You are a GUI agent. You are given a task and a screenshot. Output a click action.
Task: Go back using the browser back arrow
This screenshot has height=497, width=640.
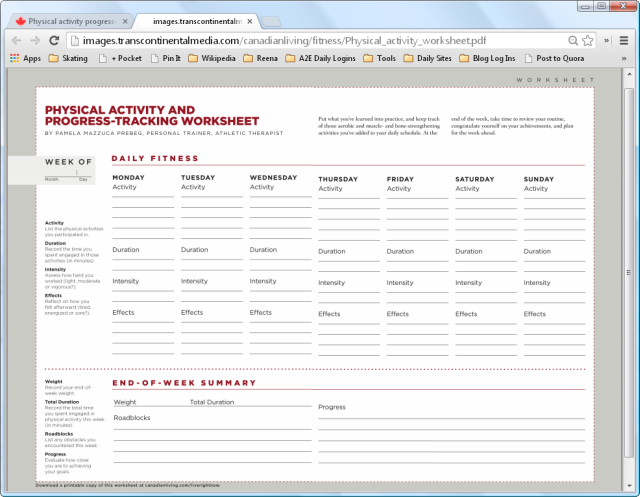click(17, 40)
